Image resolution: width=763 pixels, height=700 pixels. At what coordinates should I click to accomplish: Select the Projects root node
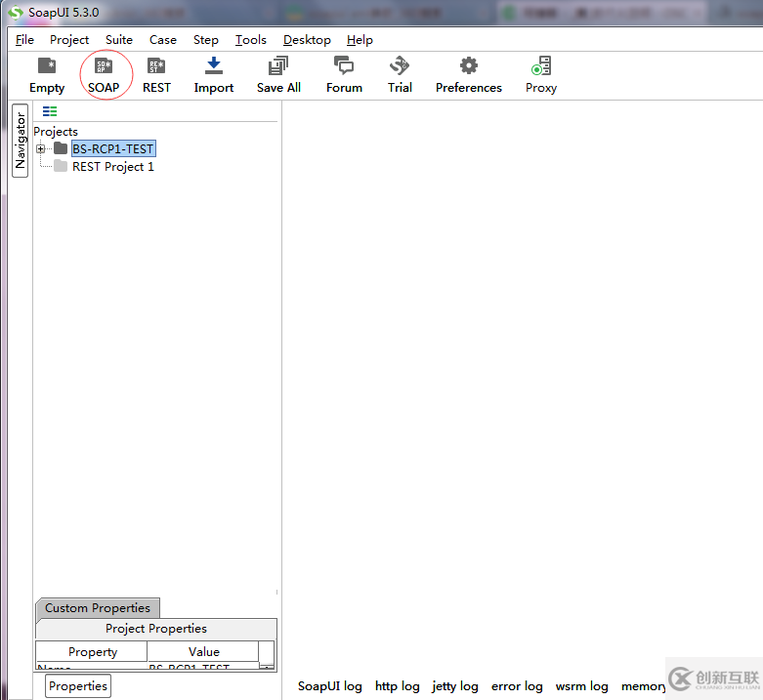(x=56, y=131)
